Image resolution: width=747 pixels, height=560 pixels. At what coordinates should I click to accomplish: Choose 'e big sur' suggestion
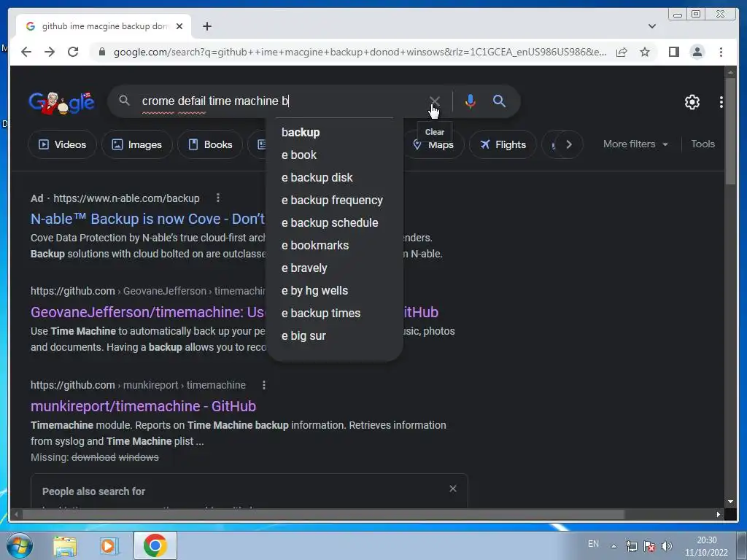(334, 335)
